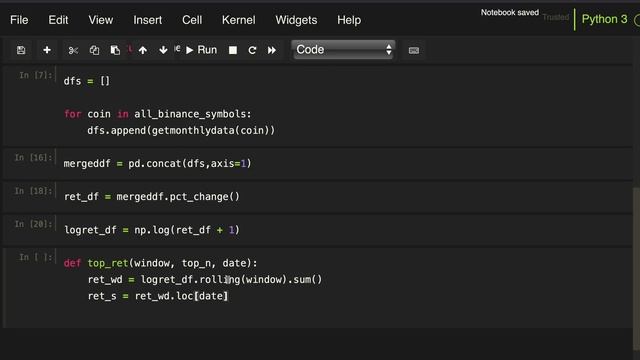Cut selected cells with the scissors icon
Image resolution: width=640 pixels, height=360 pixels.
coord(73,50)
